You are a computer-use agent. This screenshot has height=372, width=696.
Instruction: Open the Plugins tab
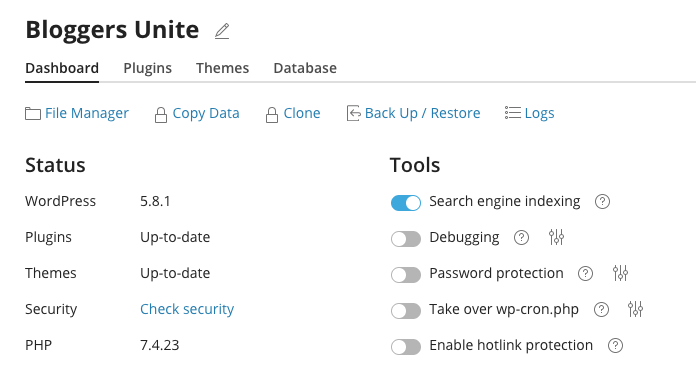(x=147, y=68)
